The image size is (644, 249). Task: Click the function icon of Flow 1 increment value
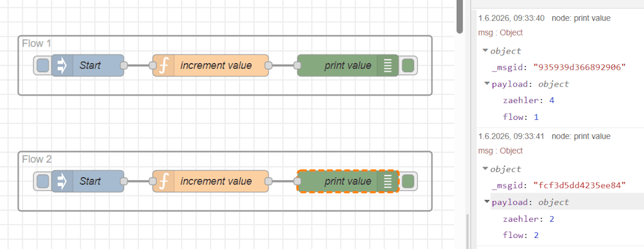[164, 65]
